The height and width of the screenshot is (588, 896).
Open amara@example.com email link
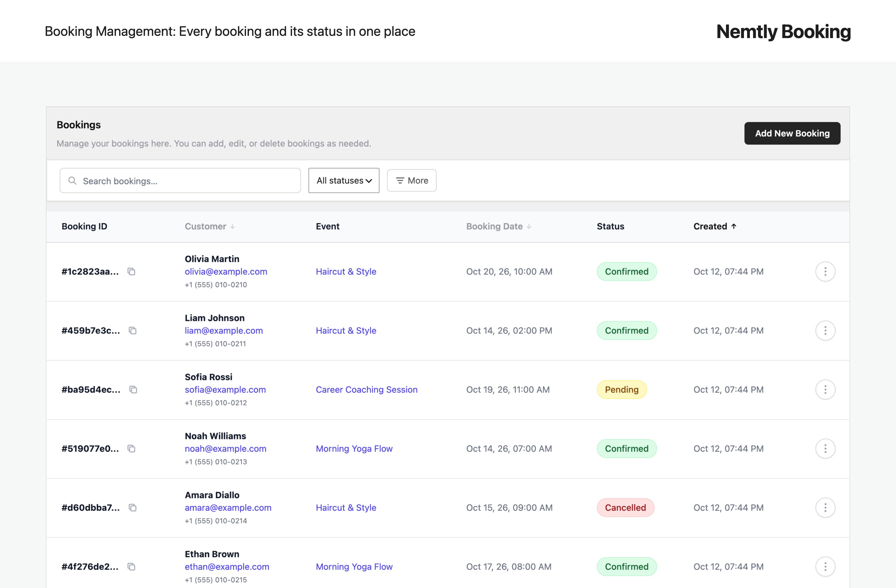click(228, 508)
